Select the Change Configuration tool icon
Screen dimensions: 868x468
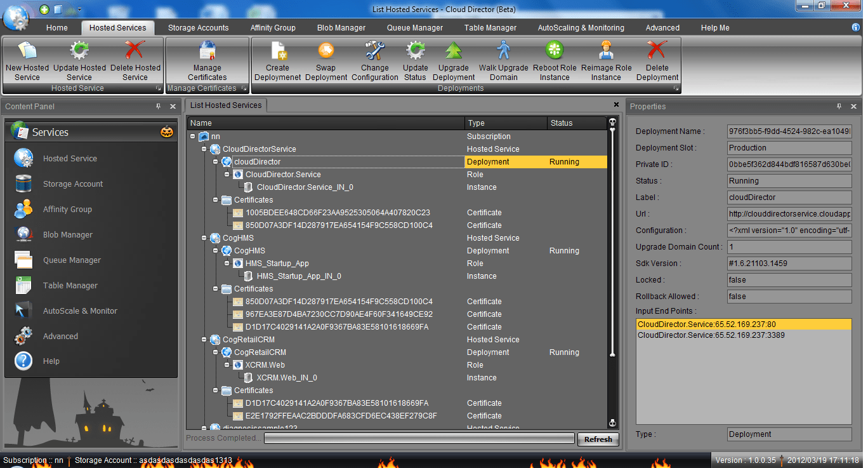pyautogui.click(x=375, y=51)
